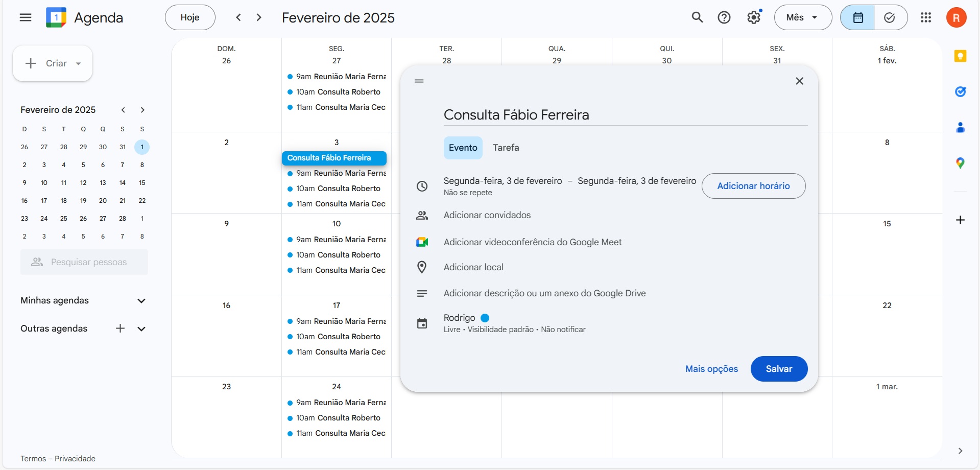Switch to tasks view check icon
980x470 pixels.
point(890,17)
